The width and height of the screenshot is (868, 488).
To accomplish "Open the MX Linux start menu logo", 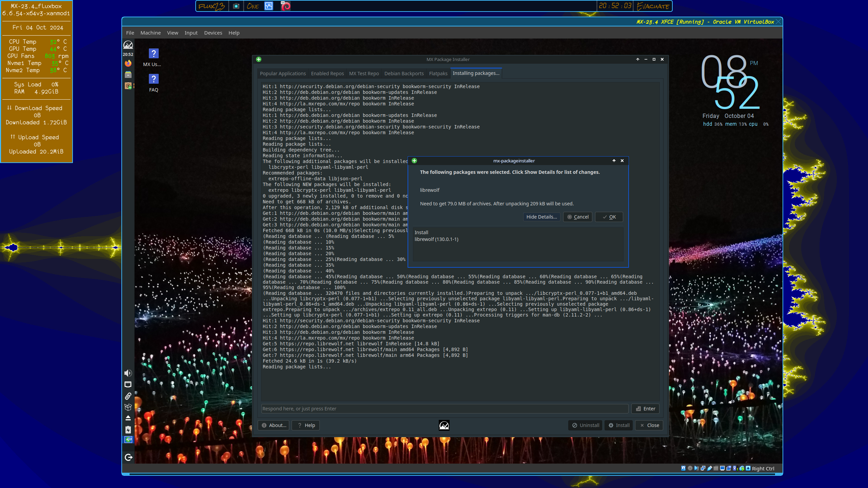I will tap(128, 45).
